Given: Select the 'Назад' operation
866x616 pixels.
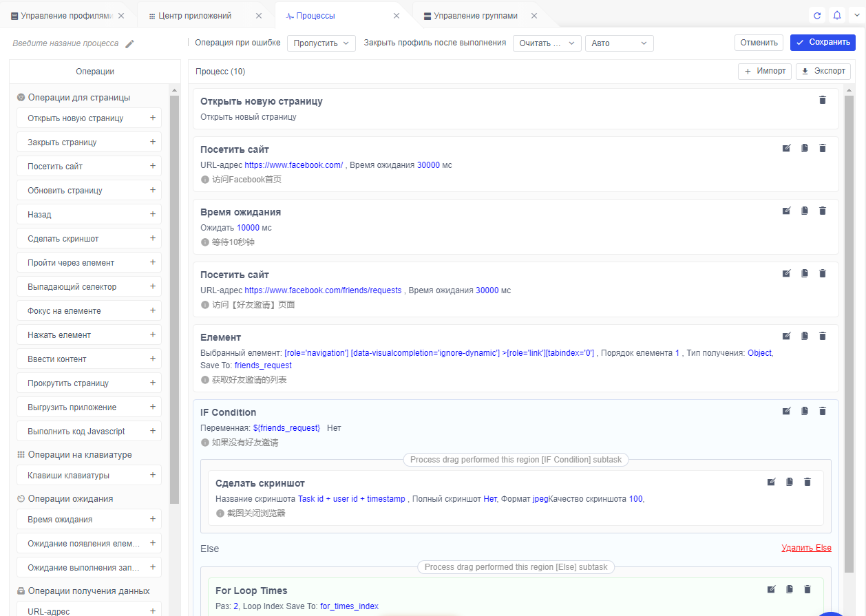Looking at the screenshot, I should point(89,214).
